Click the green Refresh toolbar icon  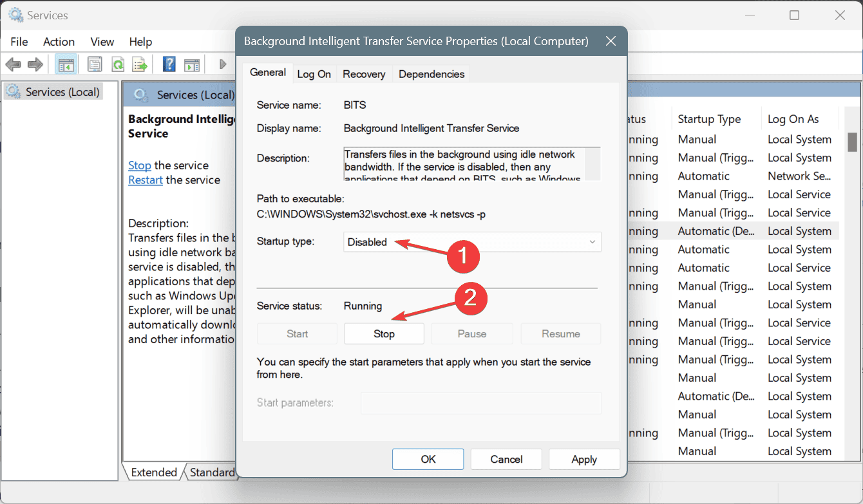[117, 64]
